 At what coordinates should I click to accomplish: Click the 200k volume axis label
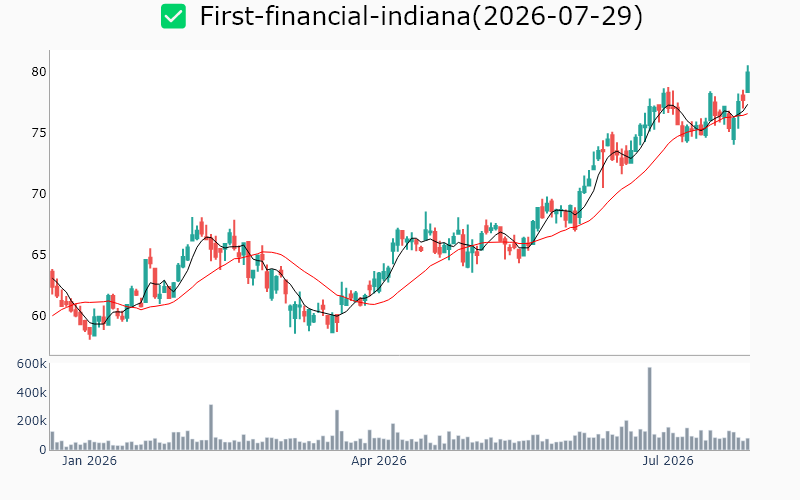pyautogui.click(x=32, y=421)
